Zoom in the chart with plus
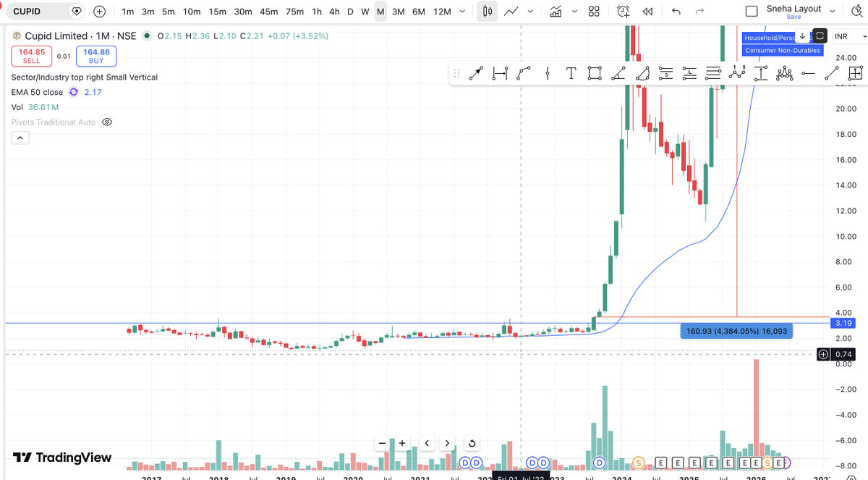Screen dimensions: 868x480 pos(402,443)
